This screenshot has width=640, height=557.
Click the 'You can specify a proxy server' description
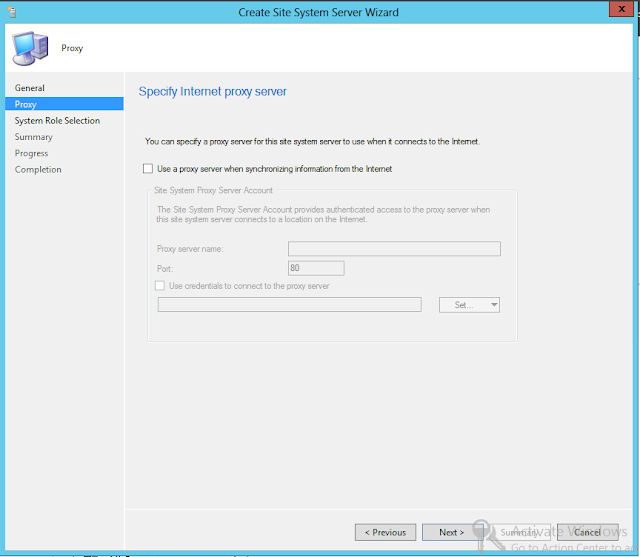(x=313, y=142)
